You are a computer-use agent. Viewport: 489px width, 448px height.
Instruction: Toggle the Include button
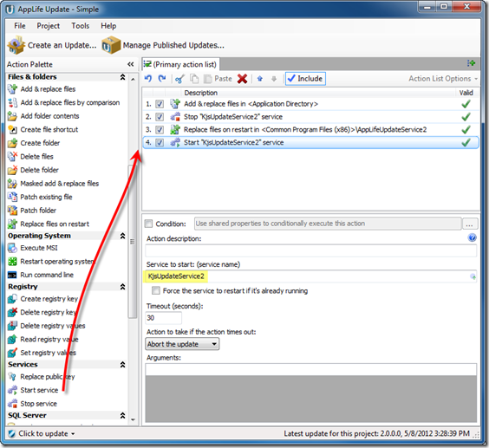305,79
